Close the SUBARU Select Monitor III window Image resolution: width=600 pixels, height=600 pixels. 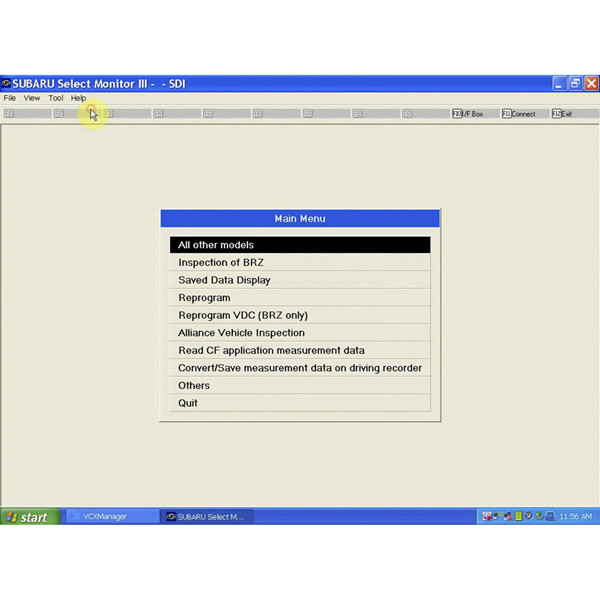591,83
